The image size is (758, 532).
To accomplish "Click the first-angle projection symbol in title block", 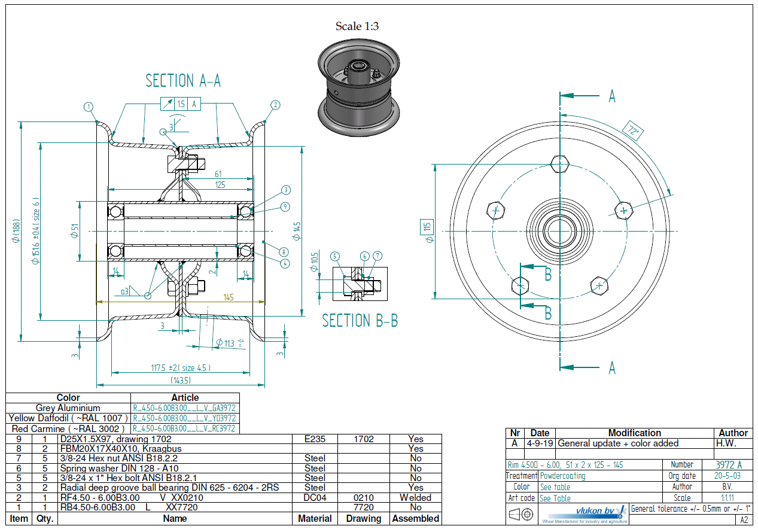I will pyautogui.click(x=521, y=514).
